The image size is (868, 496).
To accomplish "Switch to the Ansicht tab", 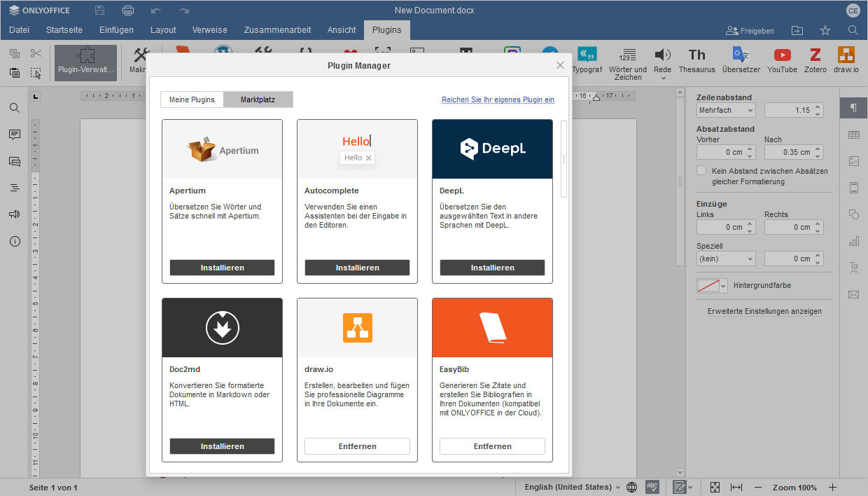I will pyautogui.click(x=342, y=30).
